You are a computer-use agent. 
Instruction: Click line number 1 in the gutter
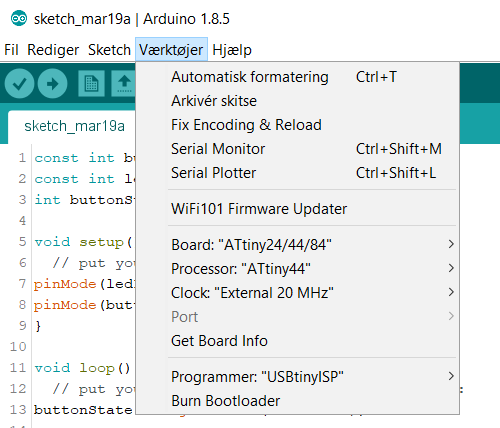22,158
